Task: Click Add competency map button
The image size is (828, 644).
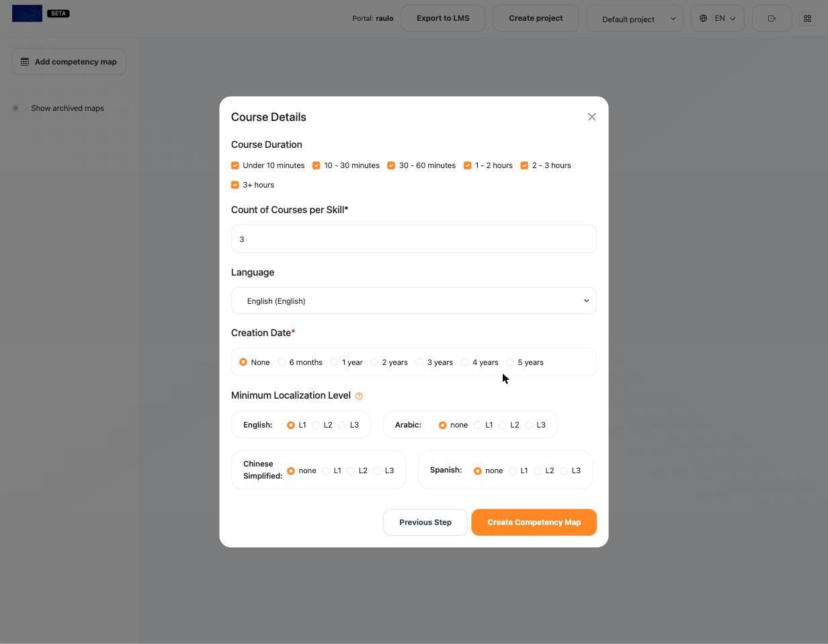Action: click(69, 62)
